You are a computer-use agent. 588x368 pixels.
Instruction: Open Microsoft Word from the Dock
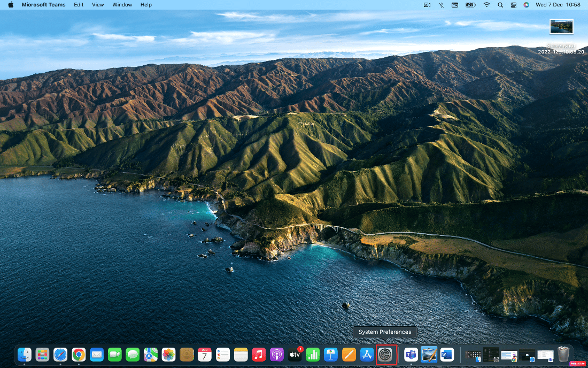click(447, 355)
